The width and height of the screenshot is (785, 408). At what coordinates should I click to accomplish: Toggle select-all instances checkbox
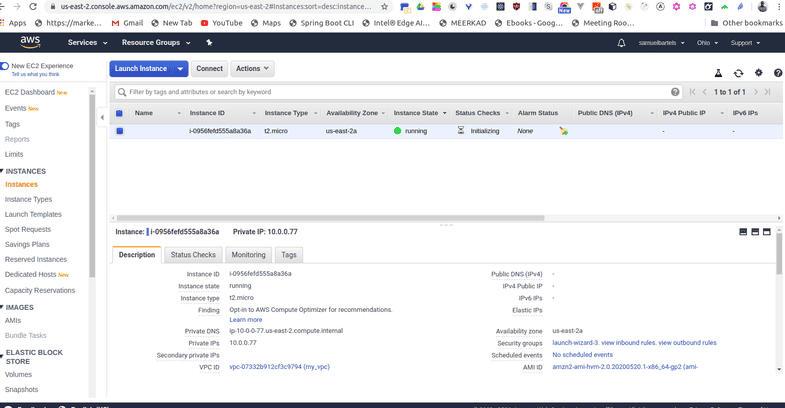119,113
